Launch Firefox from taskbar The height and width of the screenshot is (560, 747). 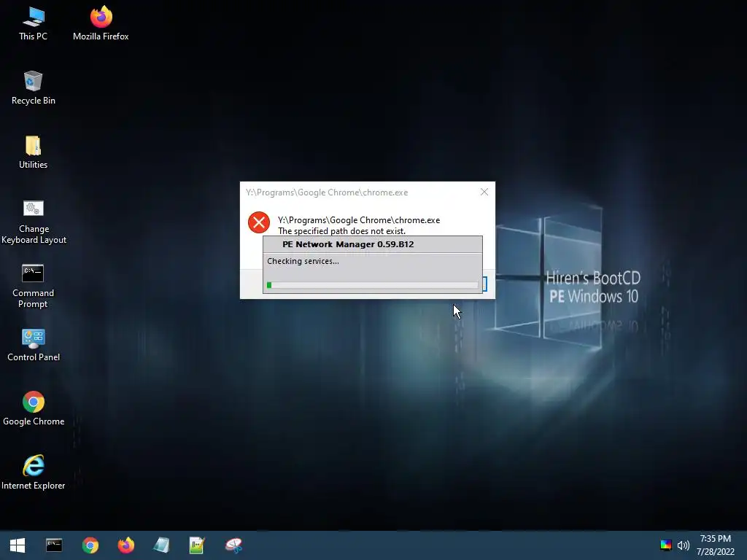pyautogui.click(x=125, y=545)
